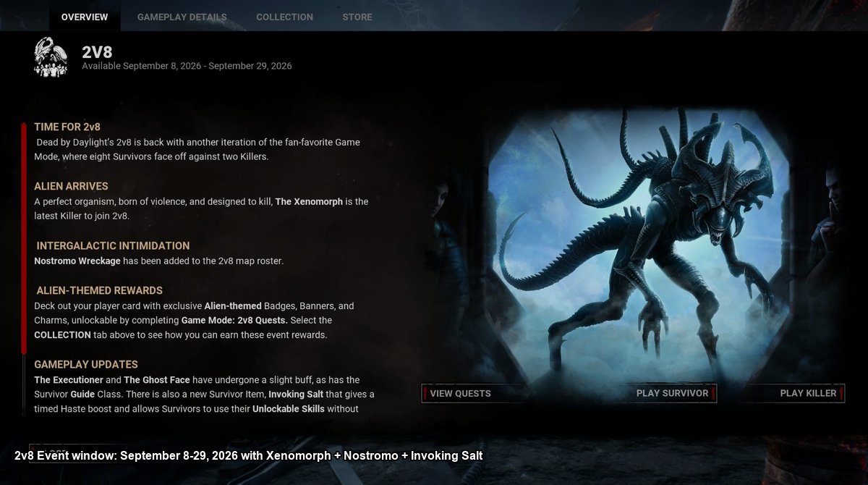Click the bold 'The Executioner' text
This screenshot has height=485, width=868.
[69, 379]
